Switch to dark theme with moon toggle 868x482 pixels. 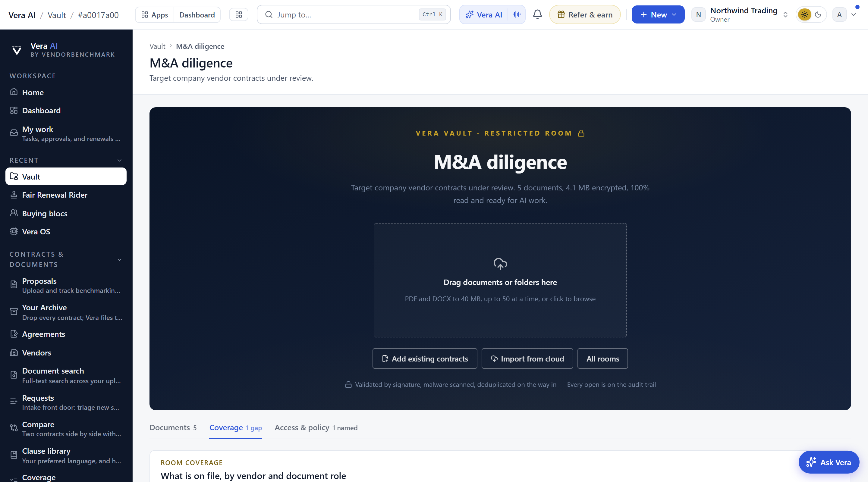(x=818, y=14)
